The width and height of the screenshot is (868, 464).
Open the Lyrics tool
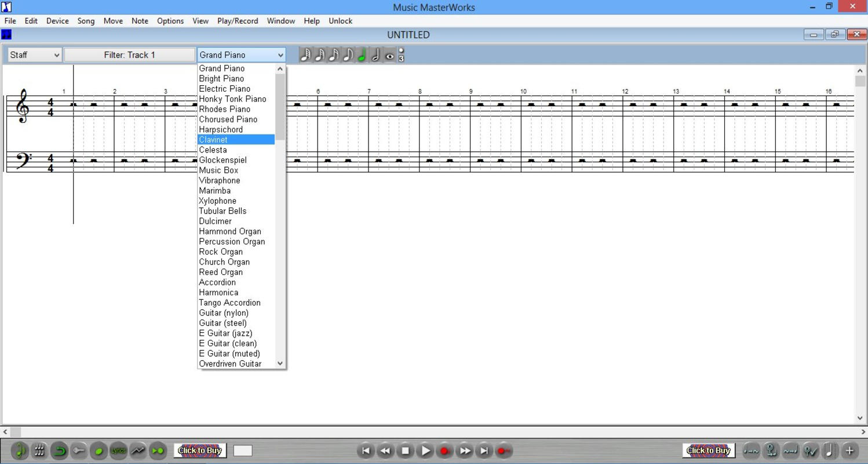(x=118, y=451)
